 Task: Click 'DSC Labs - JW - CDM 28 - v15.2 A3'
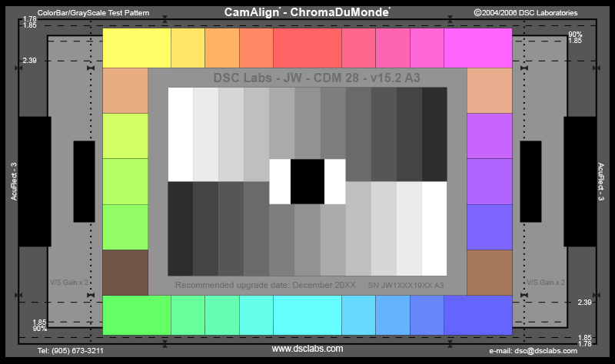(317, 78)
